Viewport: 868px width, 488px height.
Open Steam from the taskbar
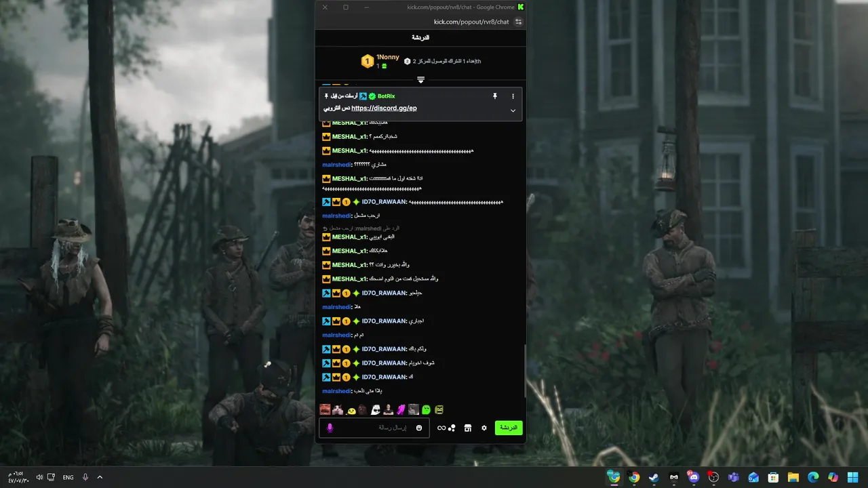coord(654,477)
